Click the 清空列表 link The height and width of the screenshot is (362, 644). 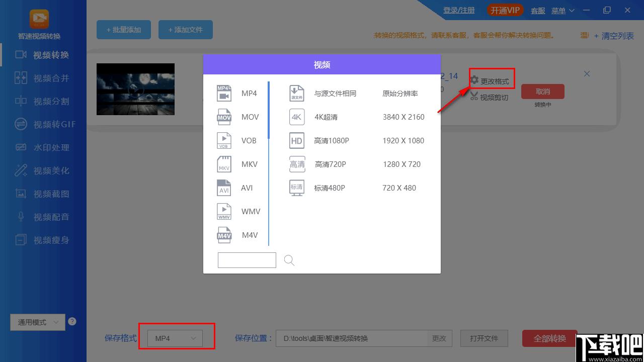click(614, 36)
